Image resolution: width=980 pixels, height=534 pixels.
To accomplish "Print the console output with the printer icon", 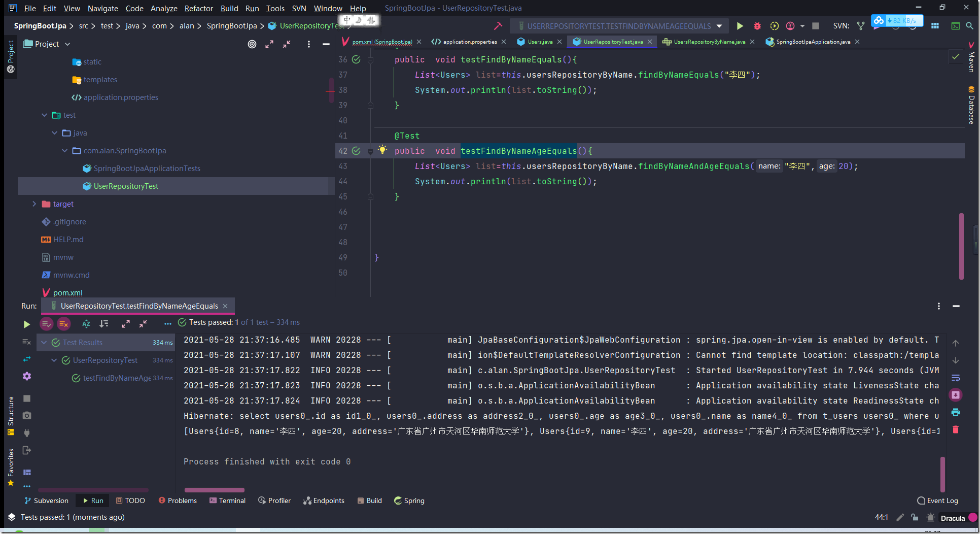I will (956, 412).
